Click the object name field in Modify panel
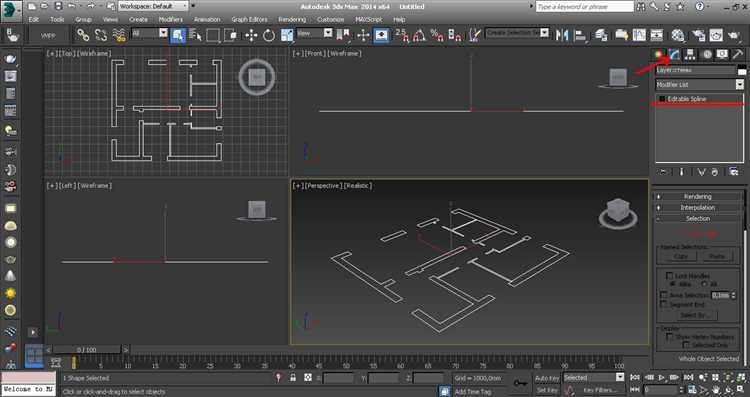Viewport: 750px width, 397px height. point(695,70)
